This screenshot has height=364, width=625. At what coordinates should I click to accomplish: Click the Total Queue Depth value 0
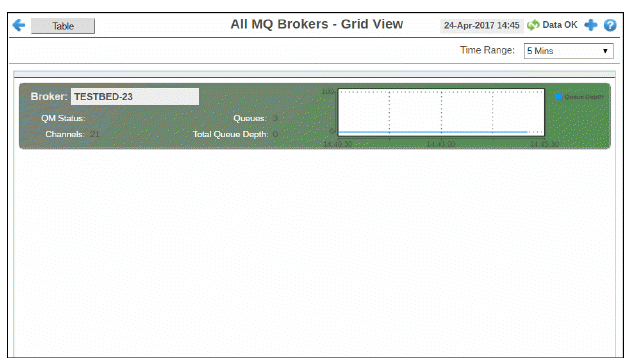click(275, 134)
